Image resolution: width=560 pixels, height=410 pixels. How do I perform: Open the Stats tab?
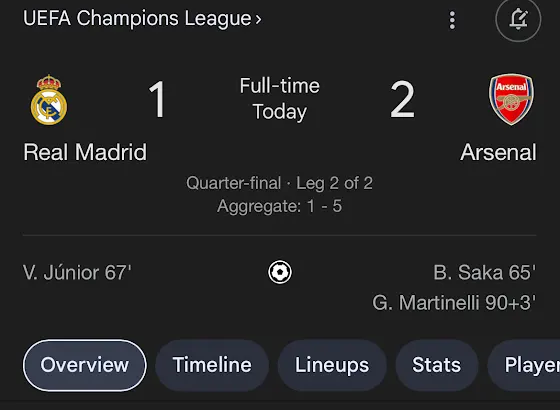[436, 365]
